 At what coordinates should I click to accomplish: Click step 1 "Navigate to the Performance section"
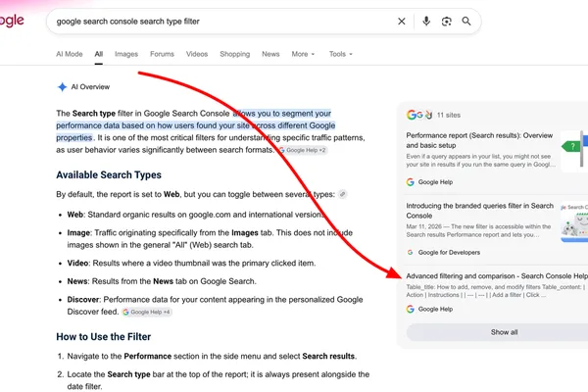[x=212, y=357]
